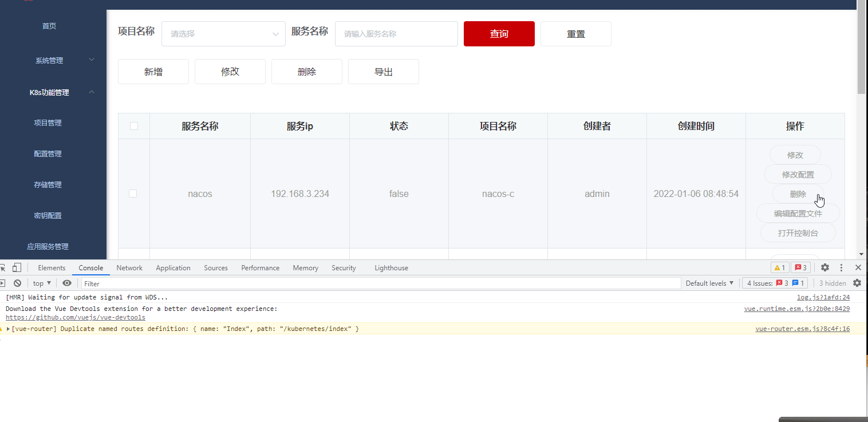This screenshot has height=422, width=868.
Task: Click the toolbar 删除 button above the table
Action: point(307,72)
